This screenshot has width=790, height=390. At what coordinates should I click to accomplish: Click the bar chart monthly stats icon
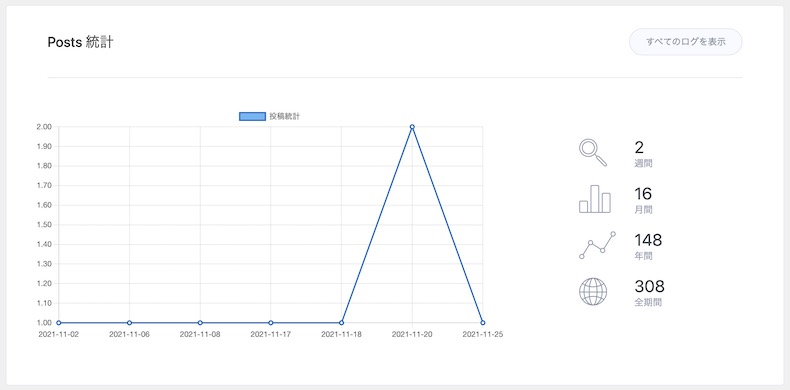pos(595,199)
